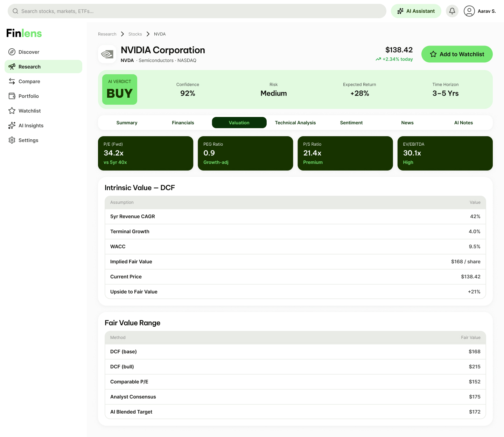Select the Valuation tab

239,123
